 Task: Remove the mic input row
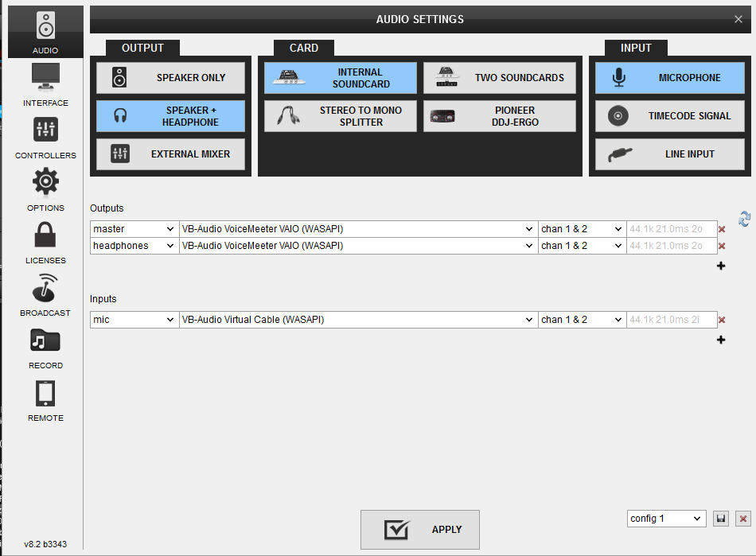(x=722, y=320)
